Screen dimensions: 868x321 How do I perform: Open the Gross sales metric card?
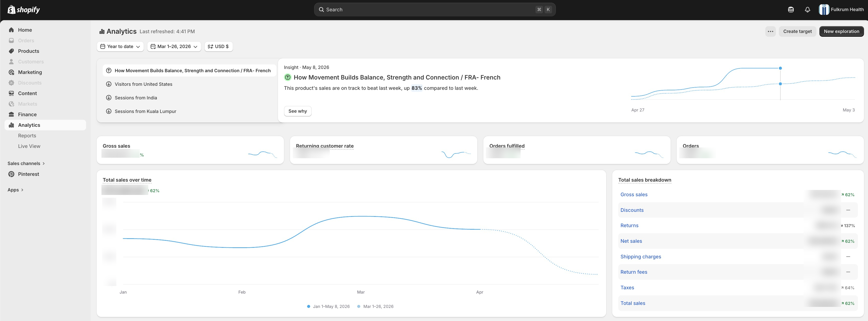190,150
